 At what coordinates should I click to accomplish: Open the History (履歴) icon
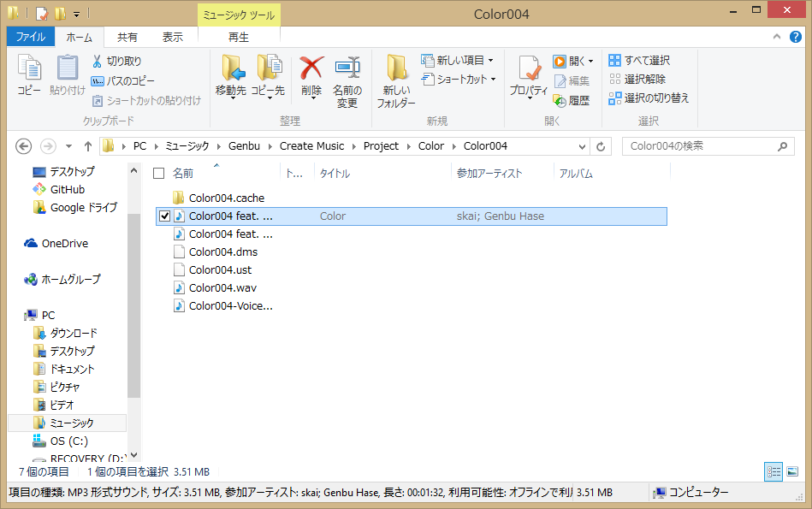click(x=560, y=100)
